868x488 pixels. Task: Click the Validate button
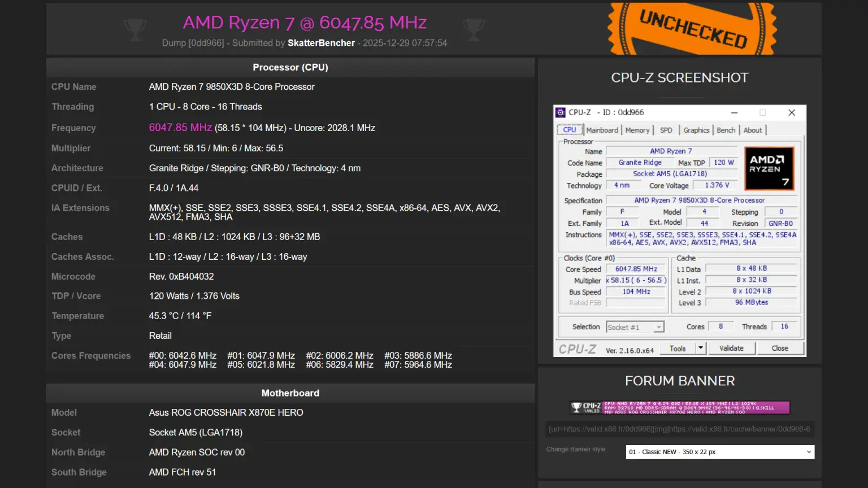[731, 348]
